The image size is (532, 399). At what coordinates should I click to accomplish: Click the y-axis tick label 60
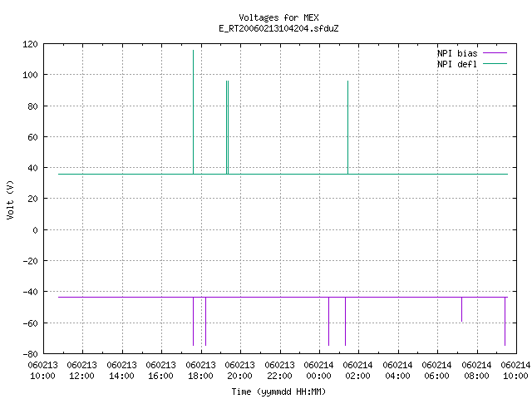click(33, 137)
